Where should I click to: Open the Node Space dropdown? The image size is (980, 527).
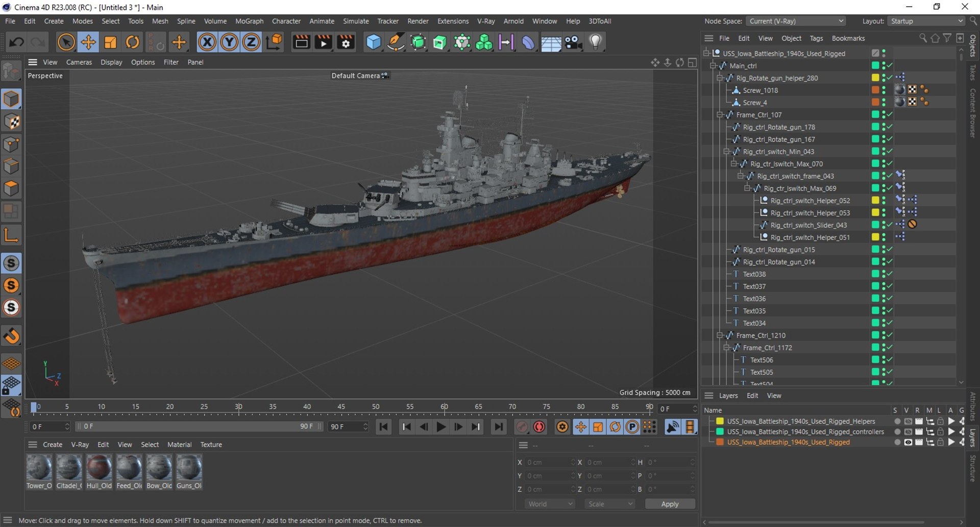point(796,21)
